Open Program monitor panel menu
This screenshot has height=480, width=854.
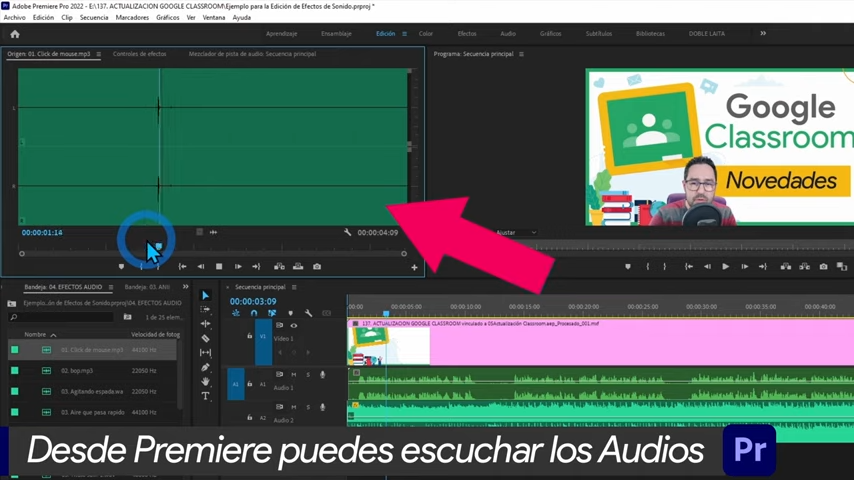click(x=521, y=54)
